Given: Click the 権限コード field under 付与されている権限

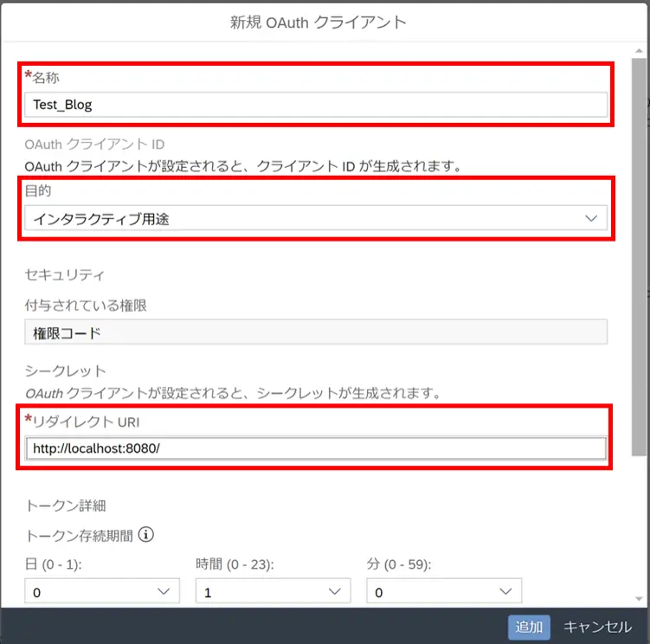Looking at the screenshot, I should 316,332.
